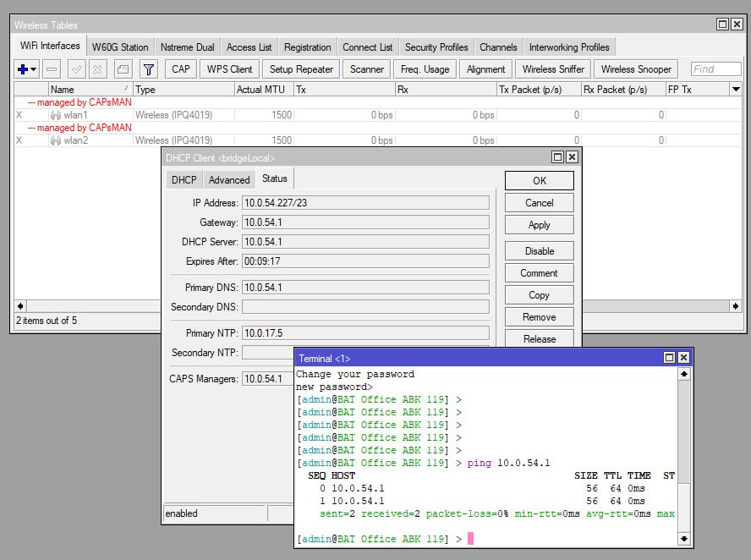Click the wlan2 wireless interface icon
This screenshot has width=751, height=560.
tap(56, 140)
